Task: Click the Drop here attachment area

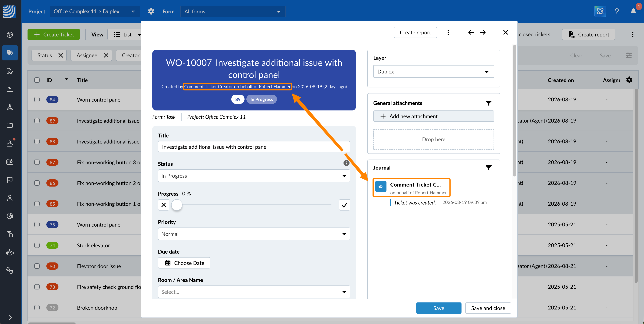Action: (x=433, y=139)
